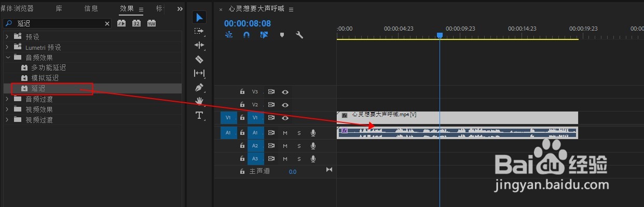The height and width of the screenshot is (207, 644).
Task: Add a marker in timeline
Action: click(282, 35)
